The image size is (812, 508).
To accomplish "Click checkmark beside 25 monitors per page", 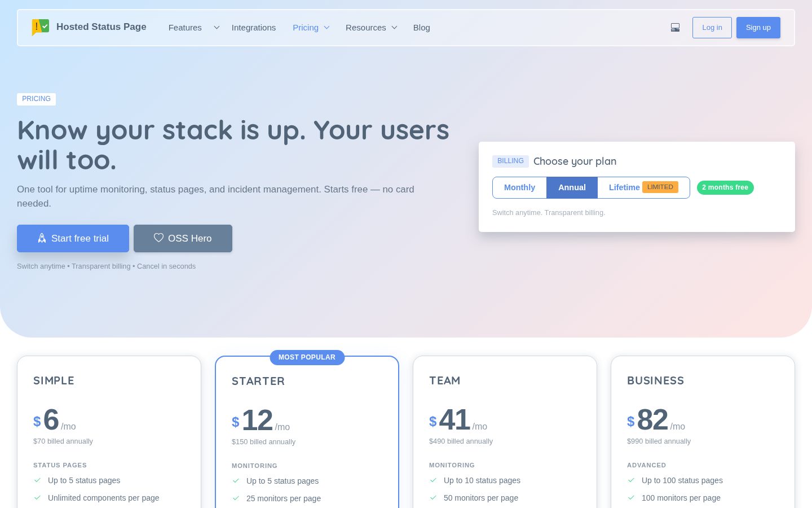I will coord(236,498).
